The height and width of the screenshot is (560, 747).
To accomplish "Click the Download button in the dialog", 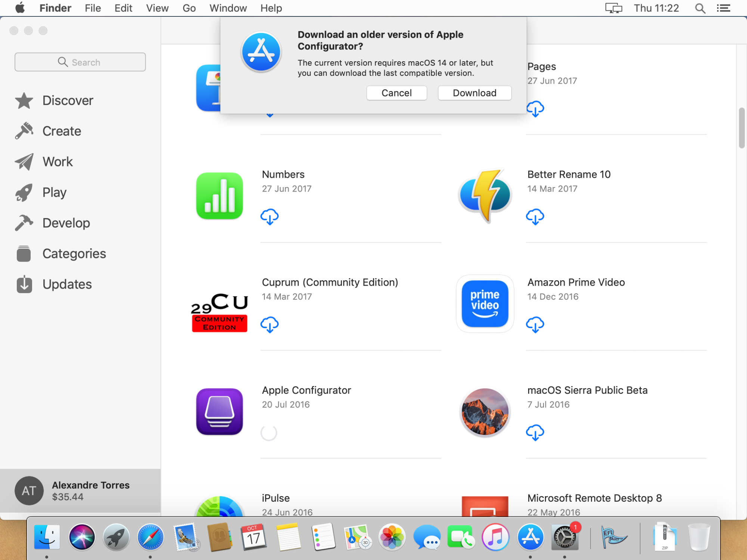I will (x=474, y=93).
